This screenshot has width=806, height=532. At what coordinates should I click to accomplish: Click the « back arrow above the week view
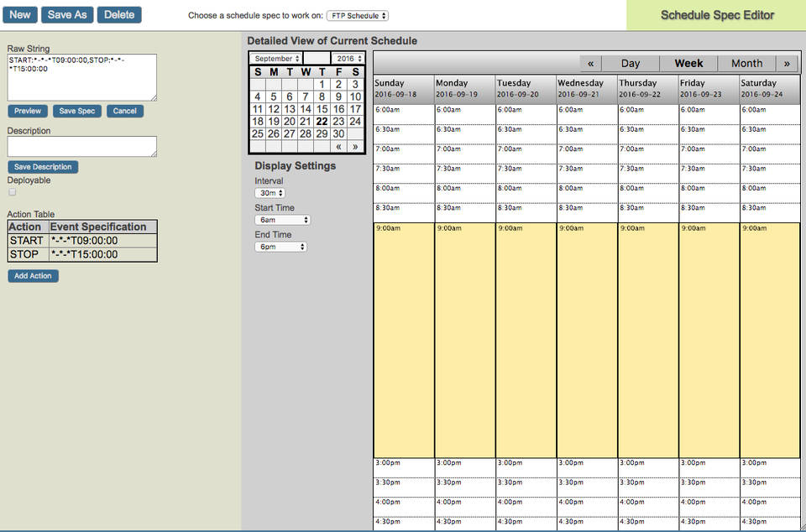tap(590, 63)
